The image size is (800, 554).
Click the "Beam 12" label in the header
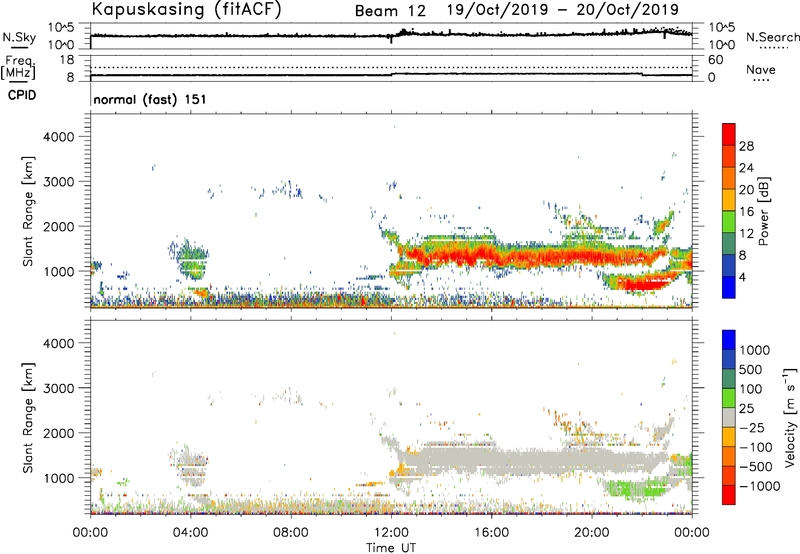pyautogui.click(x=390, y=11)
